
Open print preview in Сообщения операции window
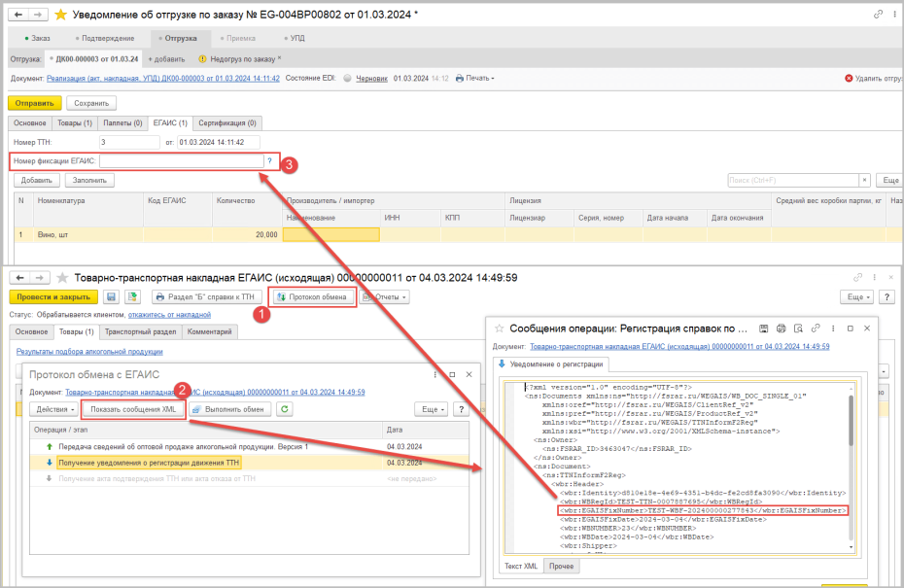pyautogui.click(x=798, y=329)
